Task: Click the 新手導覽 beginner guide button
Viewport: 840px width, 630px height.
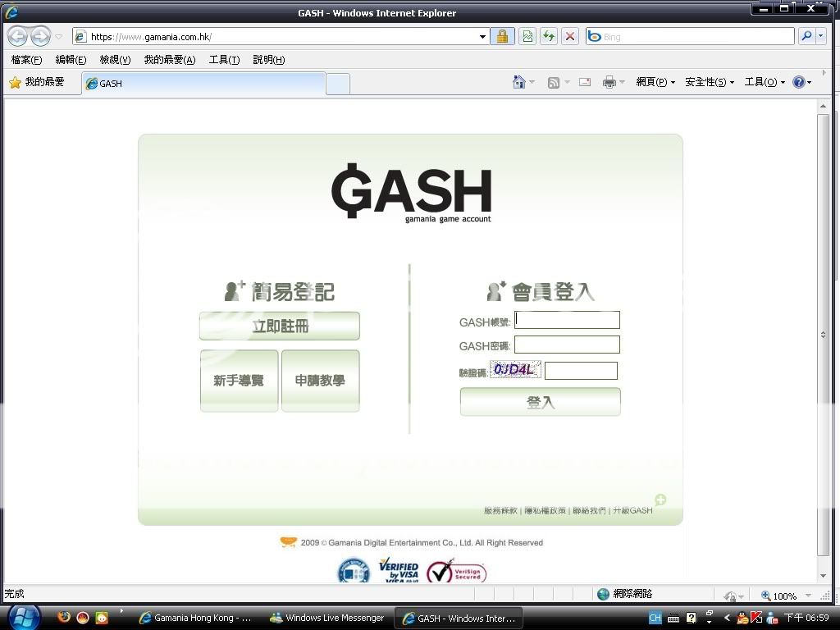Action: coord(239,381)
